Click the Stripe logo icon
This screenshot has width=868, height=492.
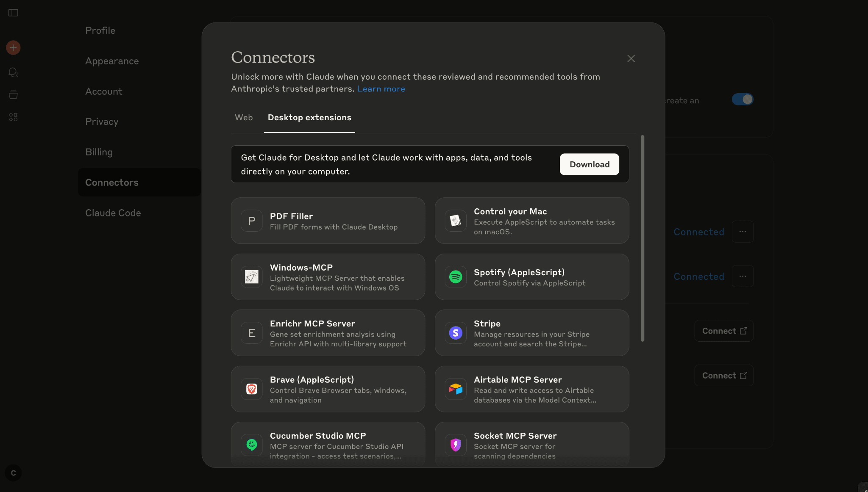456,333
